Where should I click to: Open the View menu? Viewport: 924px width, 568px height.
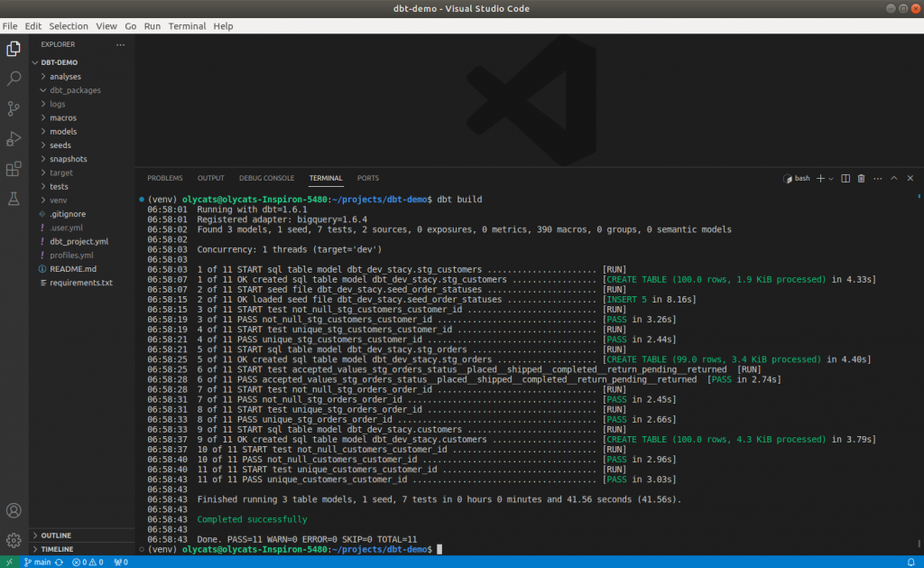coord(106,26)
